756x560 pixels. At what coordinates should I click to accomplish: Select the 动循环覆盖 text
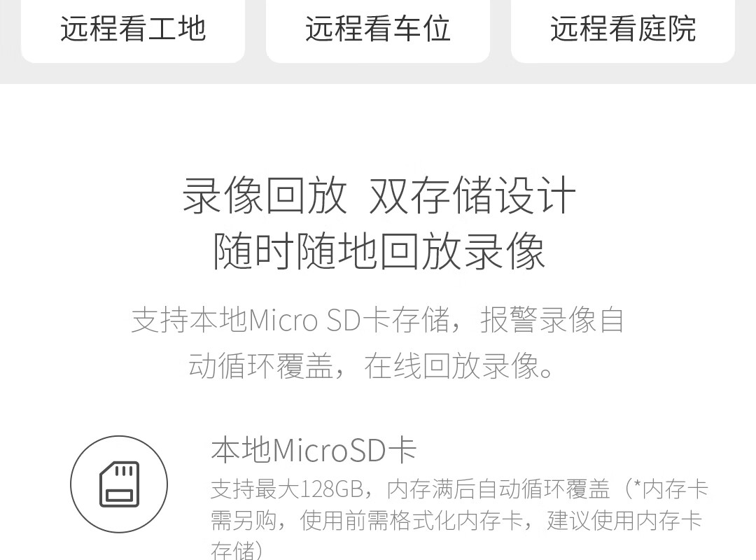coord(260,365)
